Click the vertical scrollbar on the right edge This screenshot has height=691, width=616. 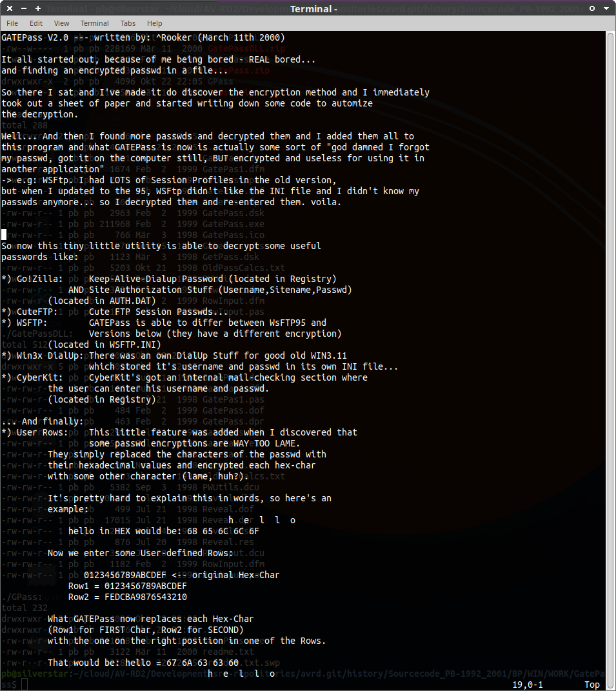click(x=611, y=323)
